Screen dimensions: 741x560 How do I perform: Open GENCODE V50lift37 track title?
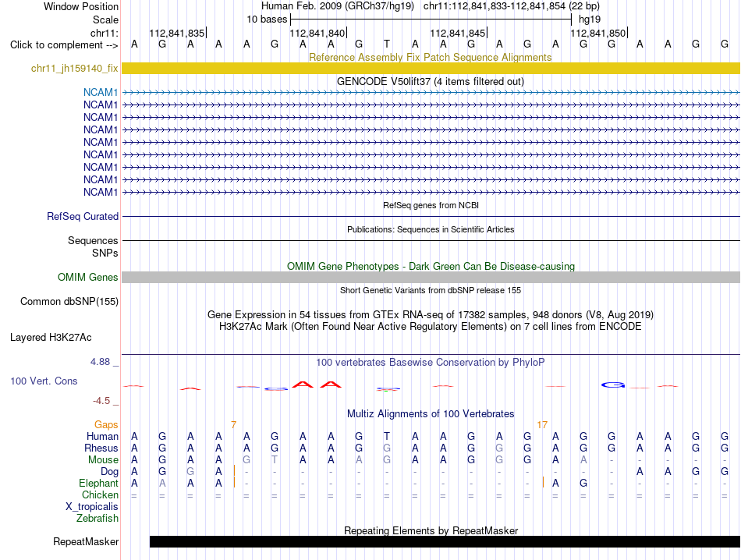(x=430, y=81)
